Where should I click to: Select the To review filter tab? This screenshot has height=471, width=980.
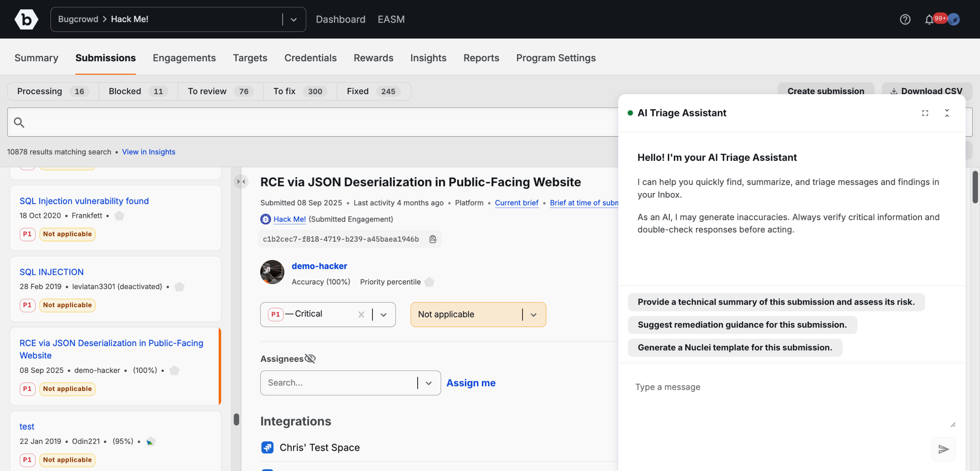pyautogui.click(x=220, y=91)
